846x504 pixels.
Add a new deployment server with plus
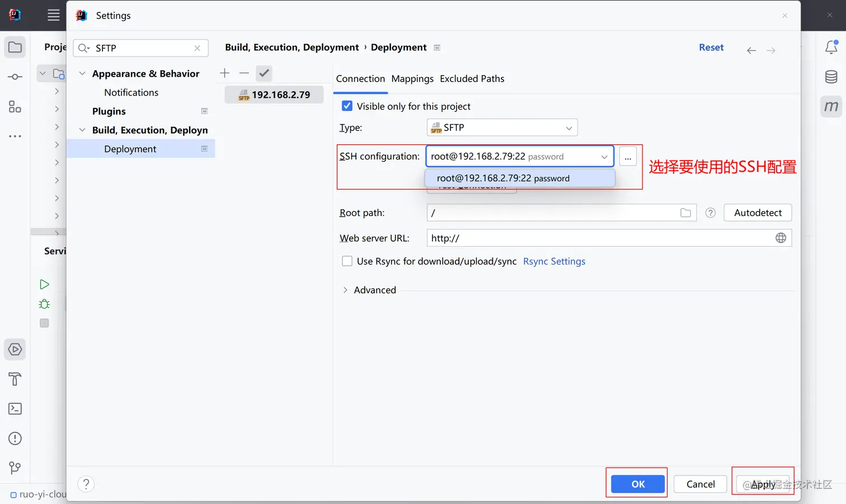[x=225, y=73]
